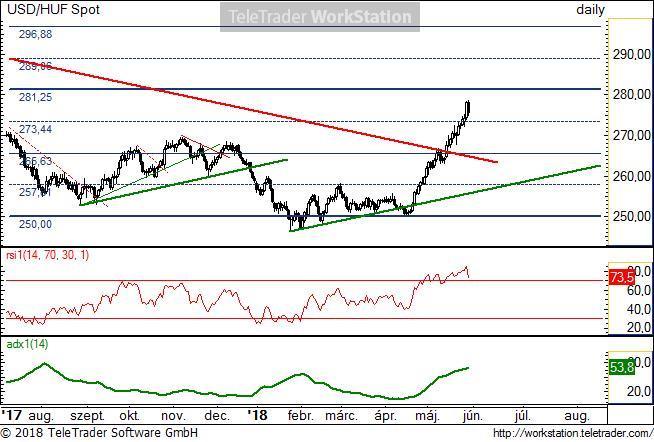The width and height of the screenshot is (654, 442).
Task: Click the márc. time axis label
Action: point(341,416)
